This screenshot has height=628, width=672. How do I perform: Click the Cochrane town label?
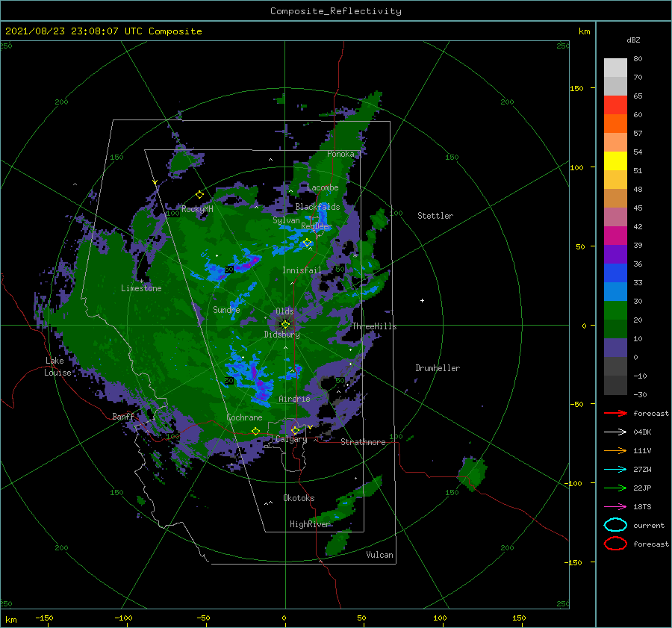tap(244, 417)
